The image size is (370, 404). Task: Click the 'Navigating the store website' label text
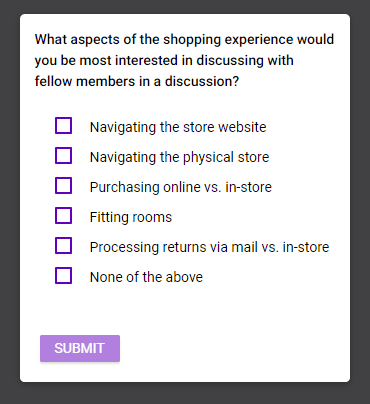(178, 127)
